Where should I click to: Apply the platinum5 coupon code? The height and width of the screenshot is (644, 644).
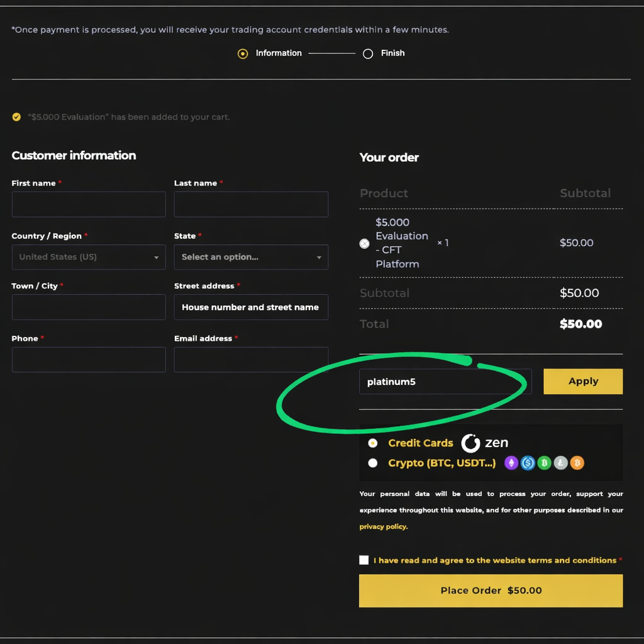click(583, 382)
